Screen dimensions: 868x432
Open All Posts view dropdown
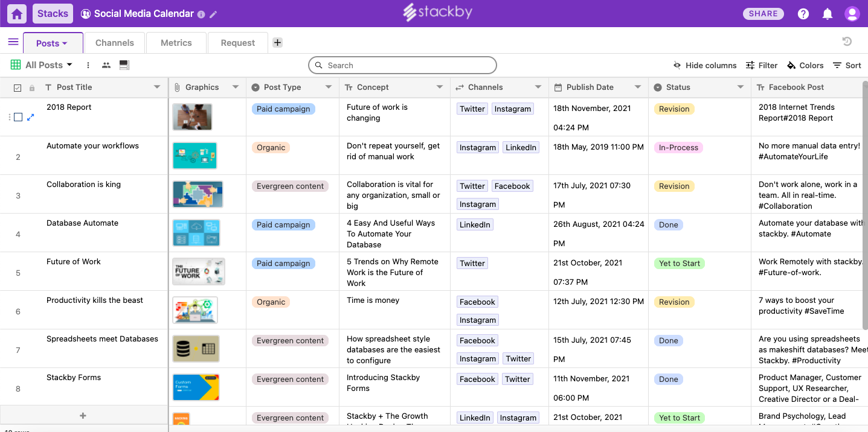point(69,65)
